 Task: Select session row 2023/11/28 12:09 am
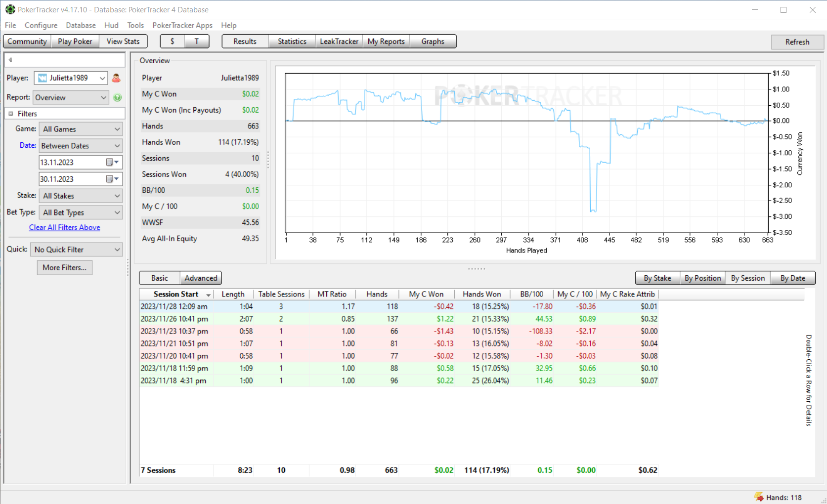(399, 306)
